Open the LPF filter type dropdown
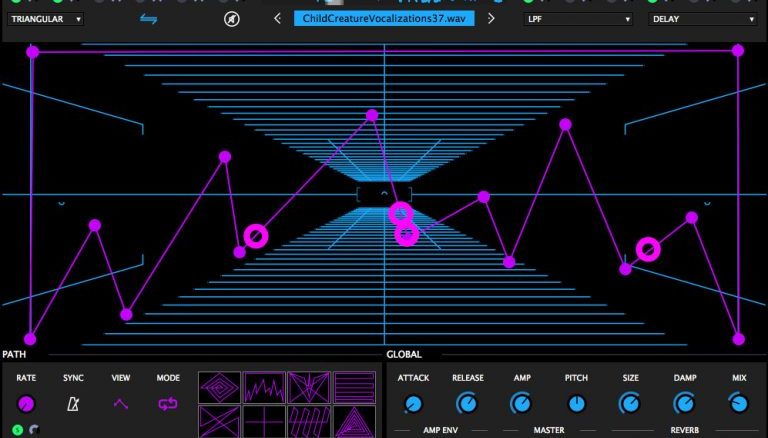This screenshot has height=438, width=768. (578, 19)
